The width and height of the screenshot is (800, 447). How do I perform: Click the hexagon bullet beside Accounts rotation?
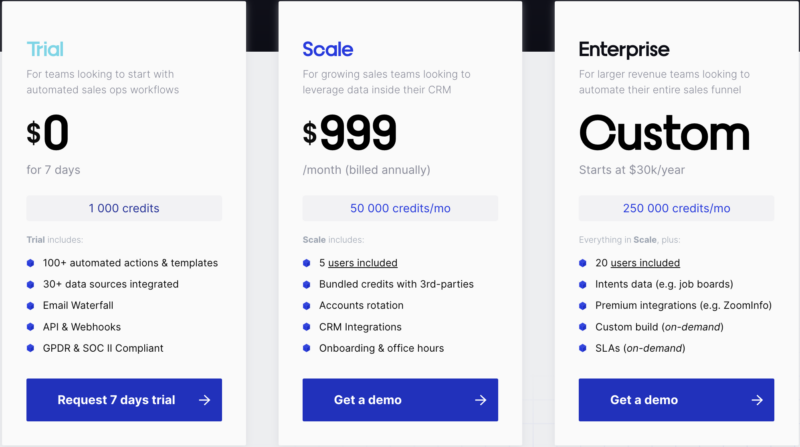click(x=307, y=306)
